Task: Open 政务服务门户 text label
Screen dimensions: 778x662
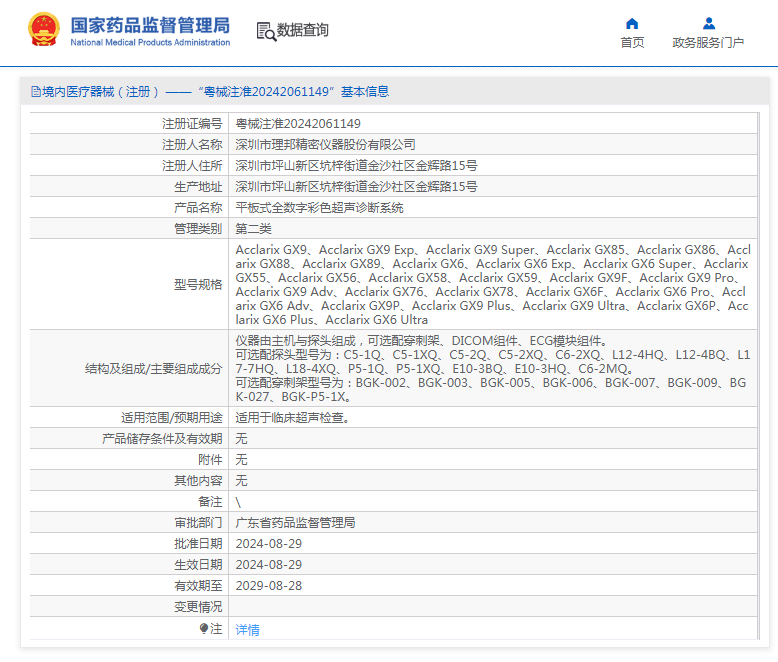Action: [x=708, y=42]
